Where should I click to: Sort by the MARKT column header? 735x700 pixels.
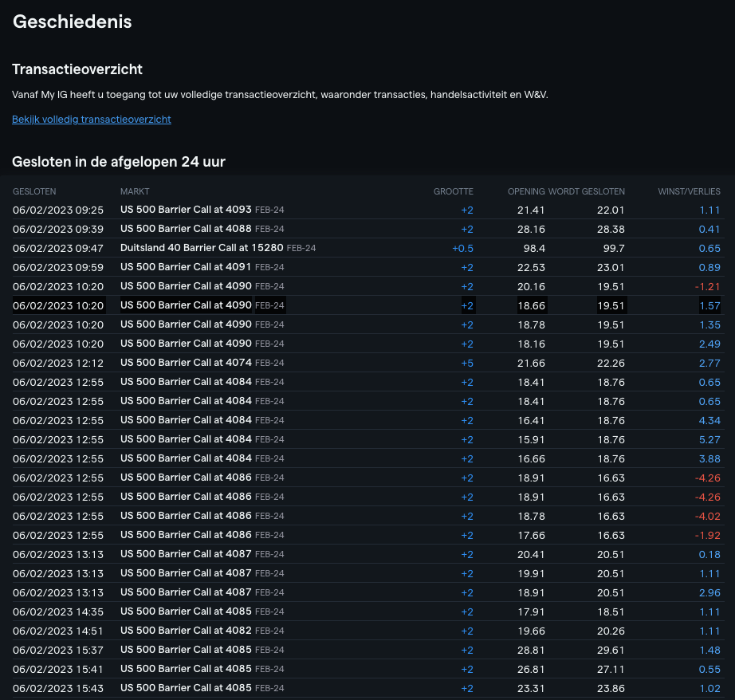coord(135,191)
